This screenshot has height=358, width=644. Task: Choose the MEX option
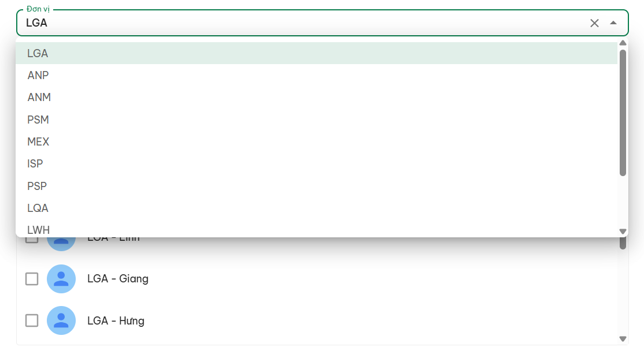(x=316, y=142)
